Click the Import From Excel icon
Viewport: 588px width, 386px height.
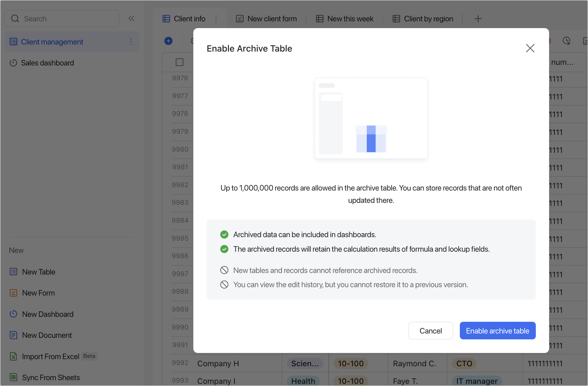(x=14, y=356)
